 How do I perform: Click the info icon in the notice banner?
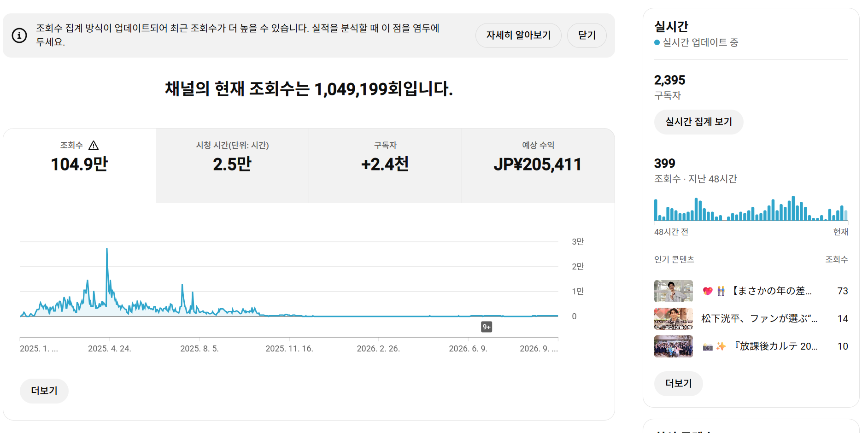(19, 35)
